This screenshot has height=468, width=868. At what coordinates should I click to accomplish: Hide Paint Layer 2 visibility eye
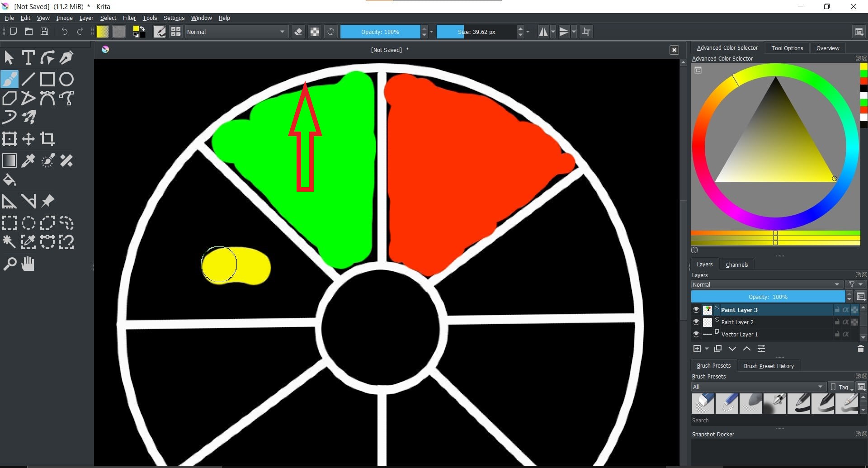(x=696, y=322)
